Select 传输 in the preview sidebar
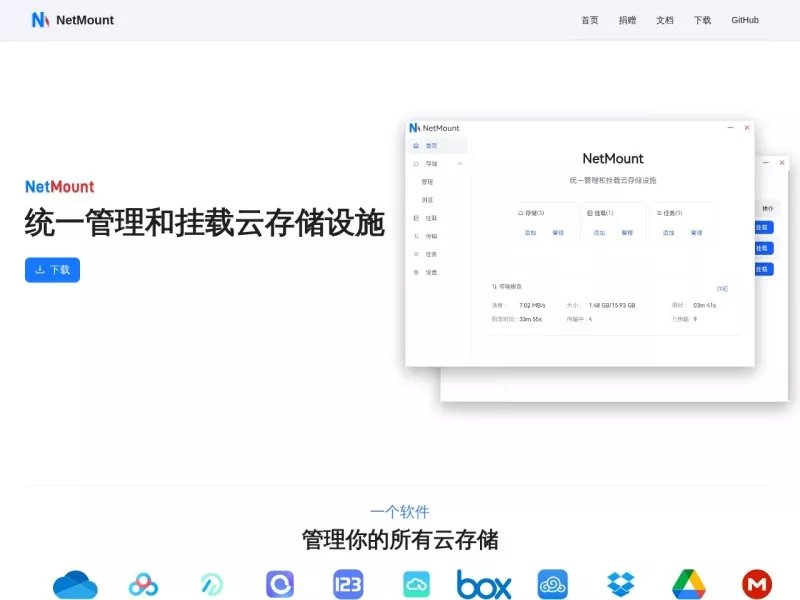The image size is (800, 600). click(432, 236)
